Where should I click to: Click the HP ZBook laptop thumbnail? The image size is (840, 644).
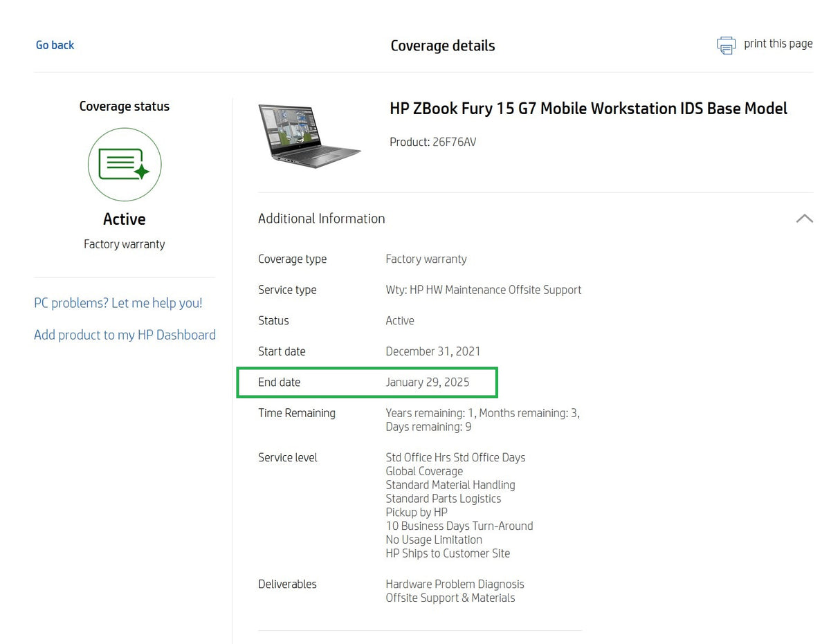[309, 136]
